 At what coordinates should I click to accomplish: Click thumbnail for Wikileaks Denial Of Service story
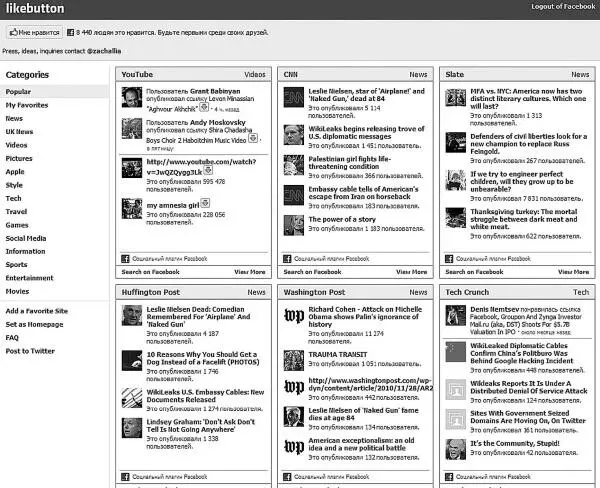tap(455, 390)
